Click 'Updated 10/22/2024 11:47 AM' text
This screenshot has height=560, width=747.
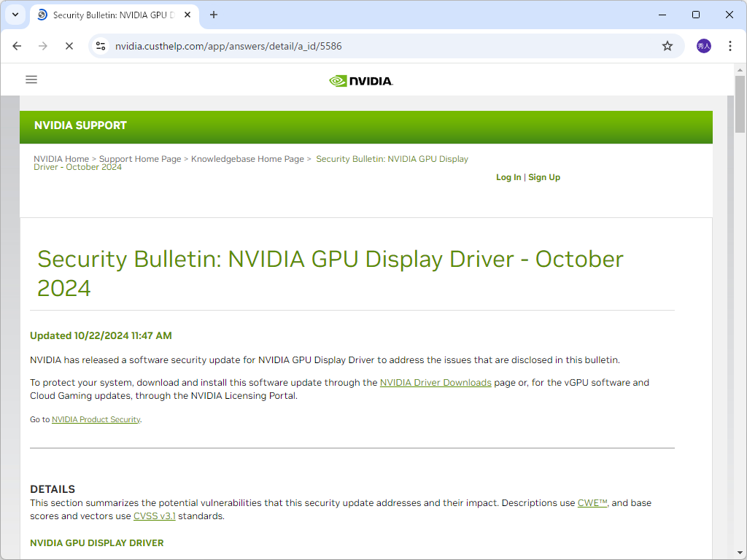tap(101, 335)
